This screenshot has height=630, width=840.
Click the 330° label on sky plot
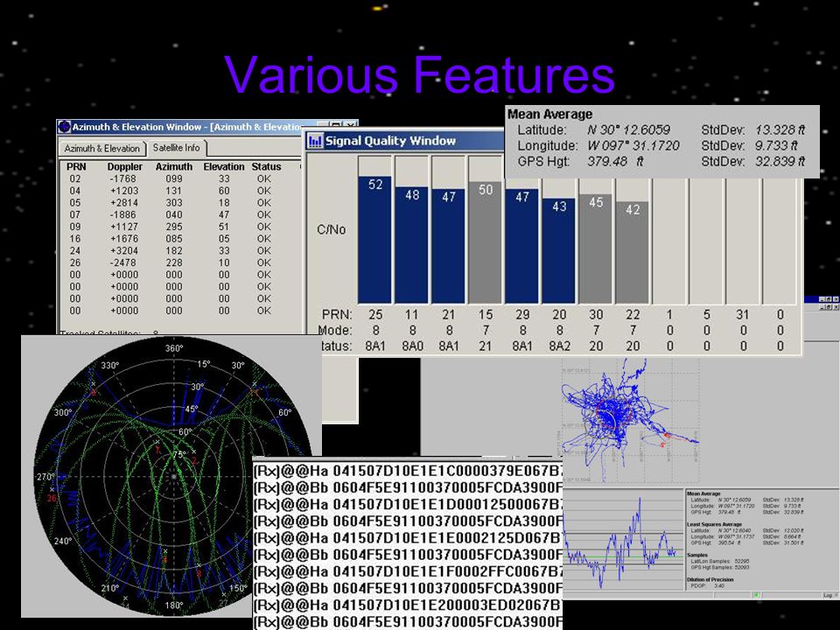[110, 366]
